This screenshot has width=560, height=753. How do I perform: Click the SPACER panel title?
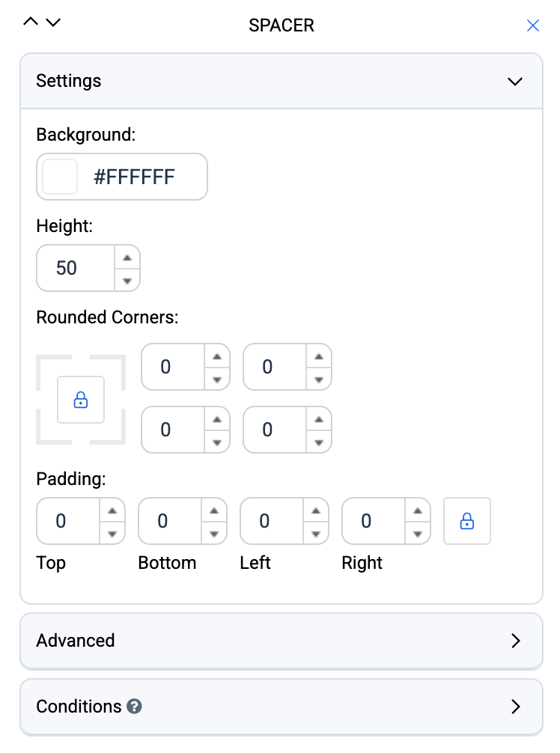pos(281,25)
